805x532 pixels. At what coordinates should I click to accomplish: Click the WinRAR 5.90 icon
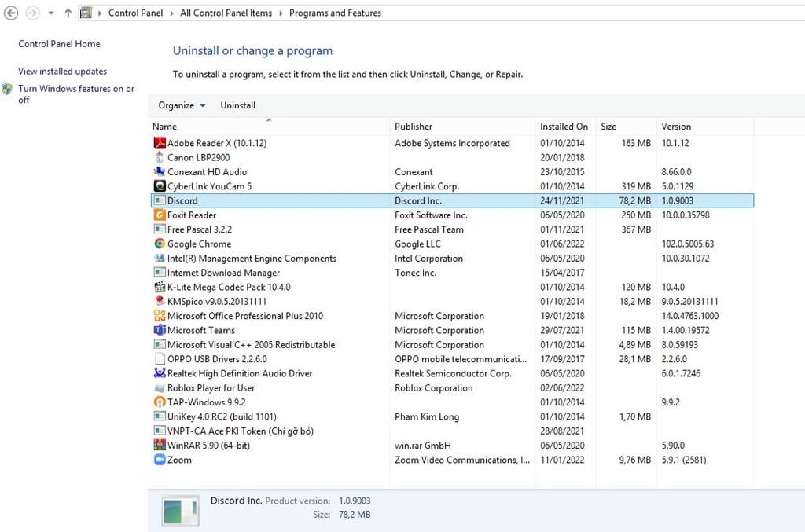tap(160, 445)
